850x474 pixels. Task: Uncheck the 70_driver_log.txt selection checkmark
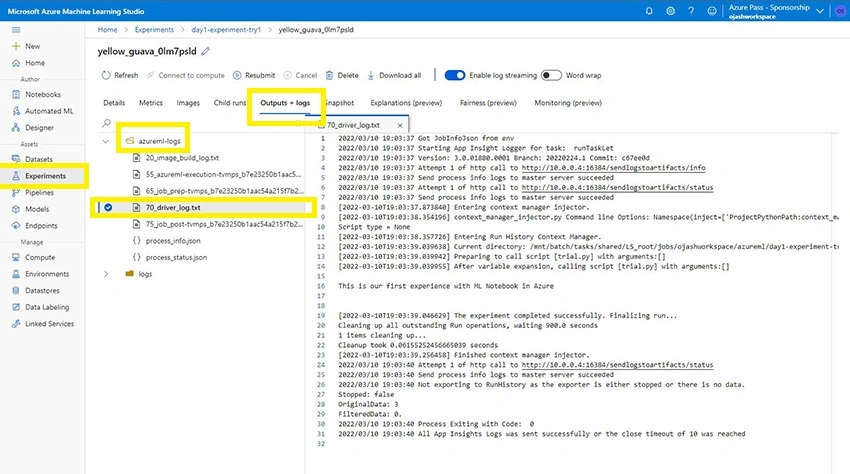[x=108, y=207]
